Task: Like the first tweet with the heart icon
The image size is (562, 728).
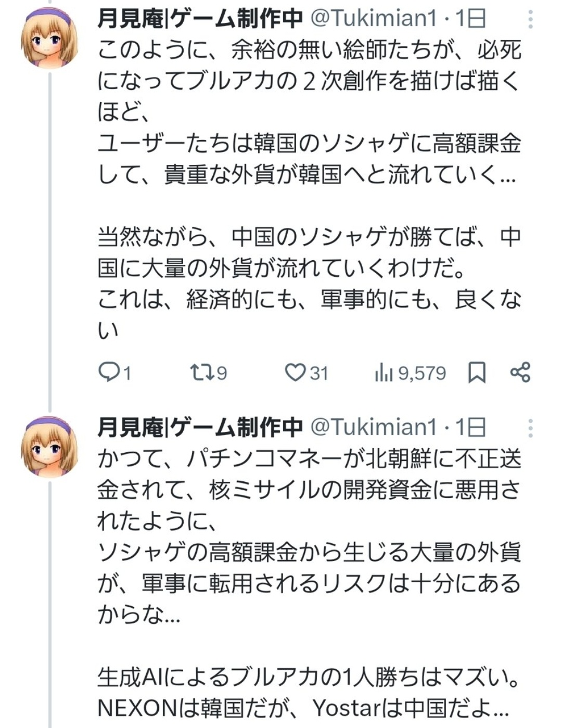Action: [x=295, y=372]
